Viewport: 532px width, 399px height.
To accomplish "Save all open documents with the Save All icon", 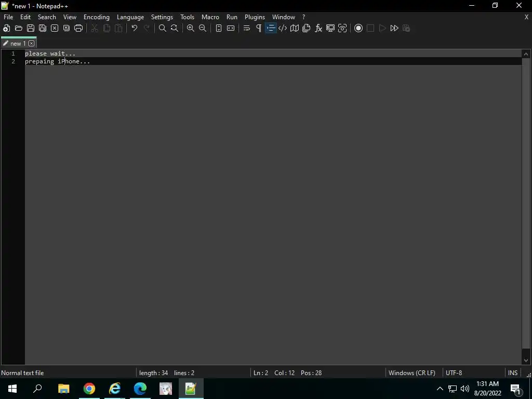I will pos(43,28).
